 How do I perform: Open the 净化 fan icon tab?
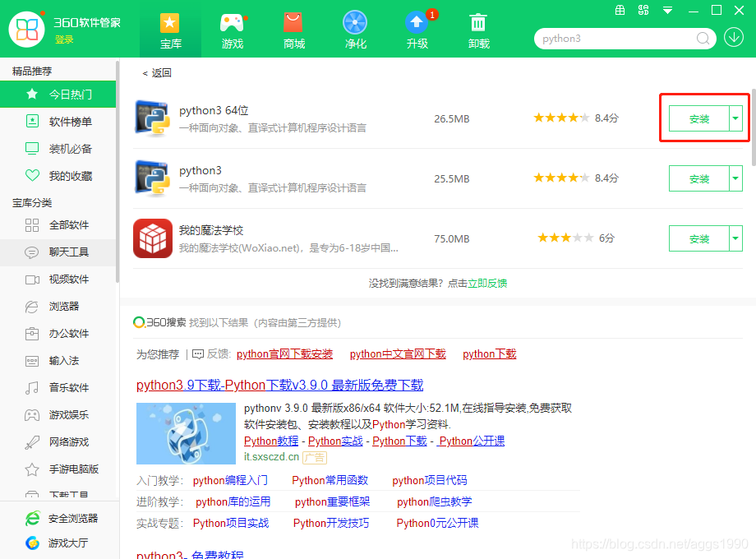[355, 30]
